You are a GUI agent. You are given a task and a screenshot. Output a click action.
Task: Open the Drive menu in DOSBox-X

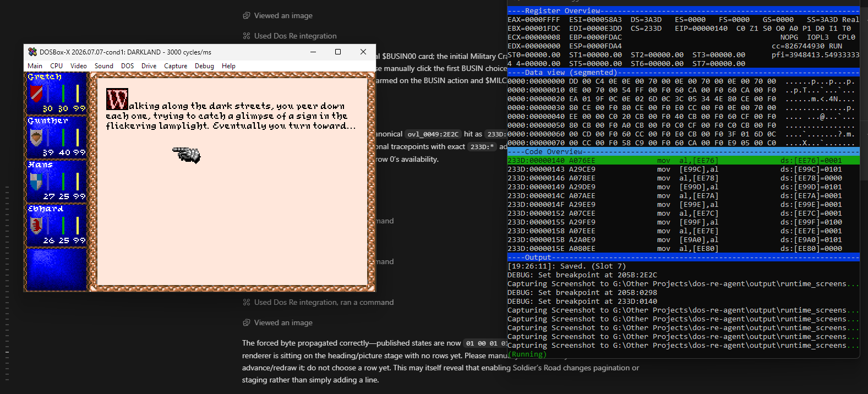(149, 65)
